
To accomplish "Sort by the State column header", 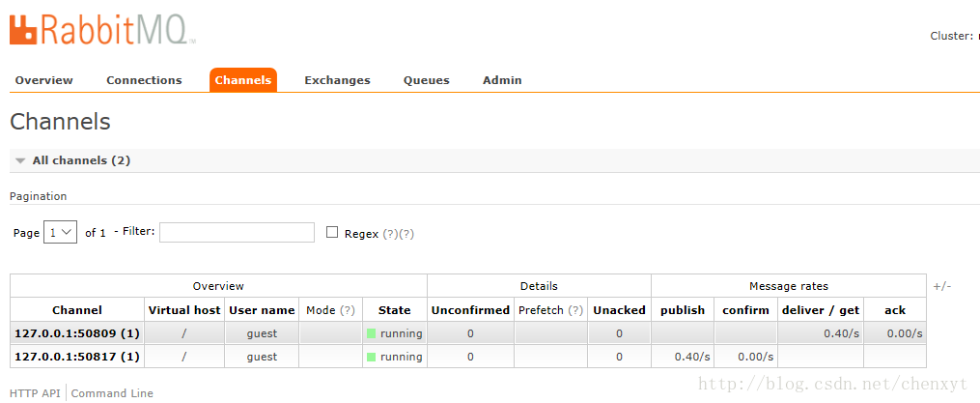I will [394, 310].
